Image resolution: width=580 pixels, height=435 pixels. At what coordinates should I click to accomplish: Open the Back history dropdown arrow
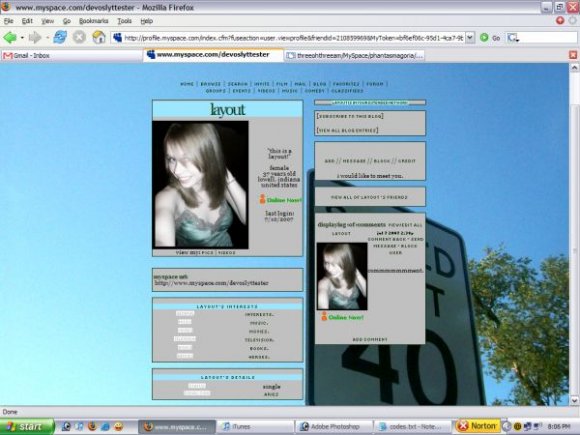pyautogui.click(x=22, y=37)
